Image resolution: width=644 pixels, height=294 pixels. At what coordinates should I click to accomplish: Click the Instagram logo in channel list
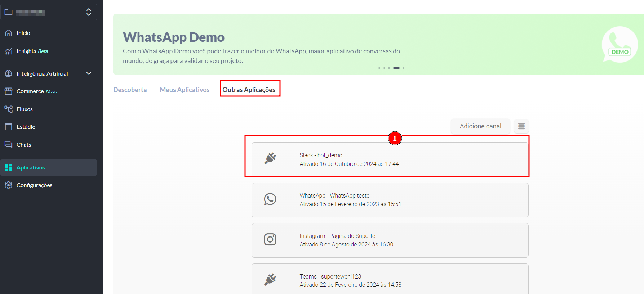[x=270, y=240]
